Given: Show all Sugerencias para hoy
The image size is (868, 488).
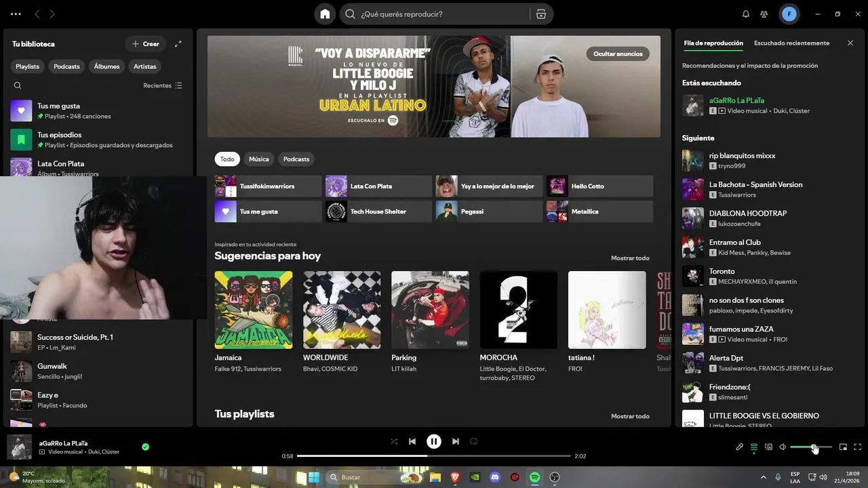Looking at the screenshot, I should click(630, 258).
